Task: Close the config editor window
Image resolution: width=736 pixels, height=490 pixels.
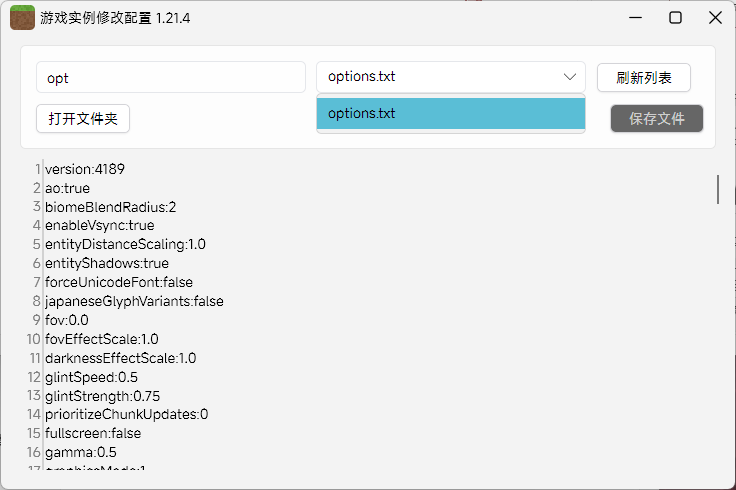Action: (x=714, y=18)
